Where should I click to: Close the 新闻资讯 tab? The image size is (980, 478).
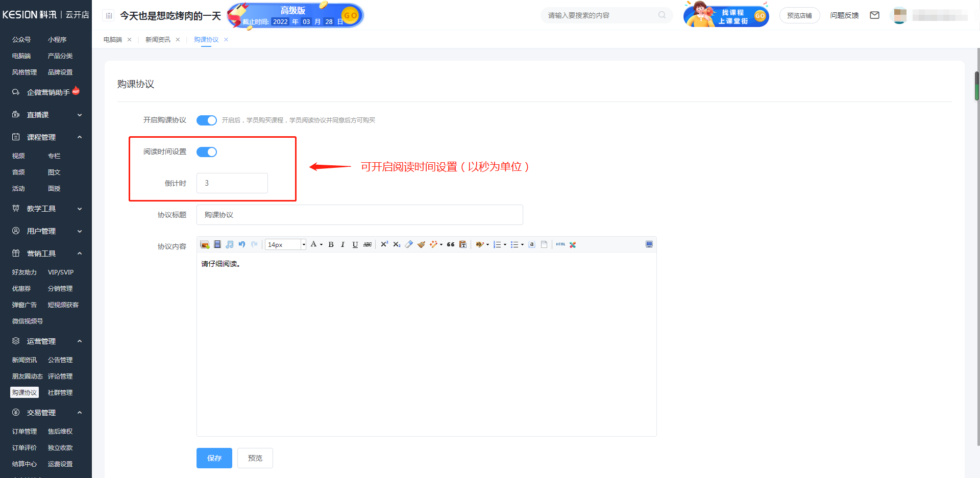[178, 40]
